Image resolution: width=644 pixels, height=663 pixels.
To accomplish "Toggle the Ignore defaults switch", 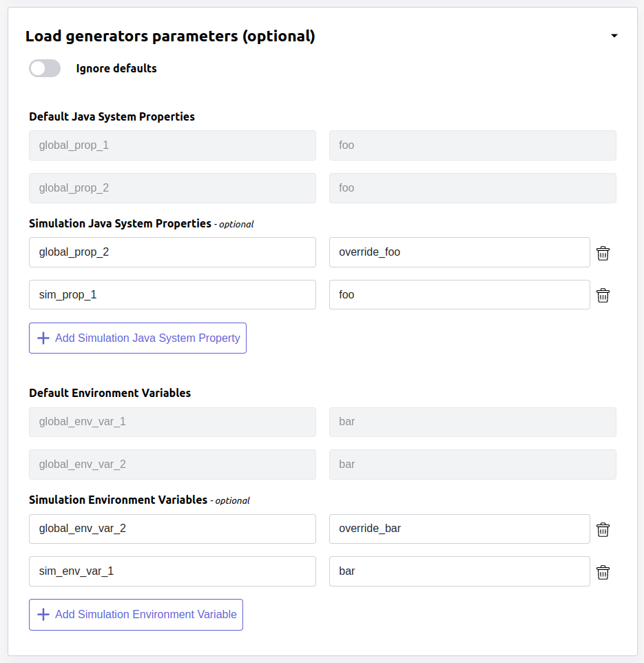I will coord(45,68).
